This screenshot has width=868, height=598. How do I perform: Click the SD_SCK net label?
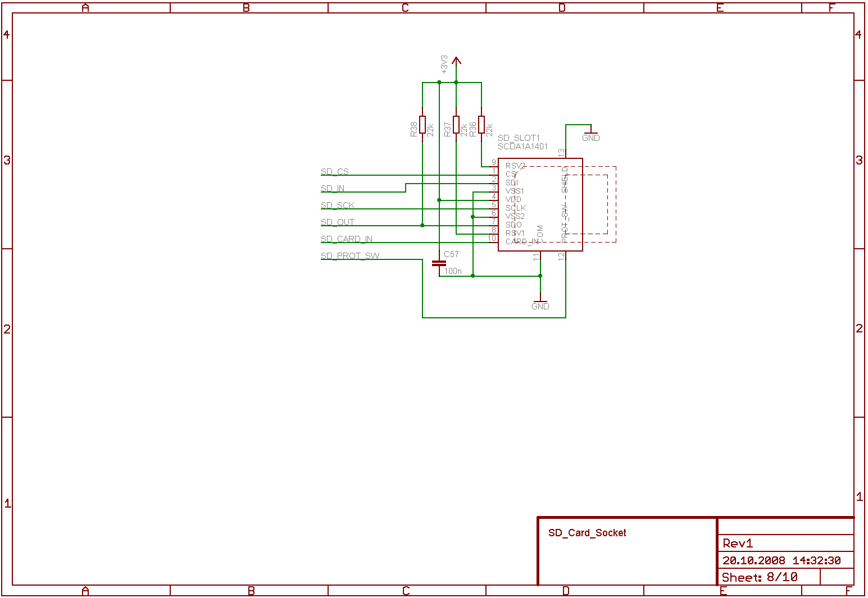(338, 206)
